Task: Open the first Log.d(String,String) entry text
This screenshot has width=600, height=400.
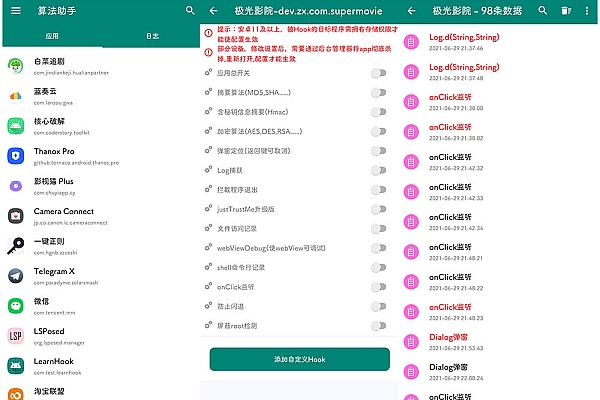Action: point(464,37)
